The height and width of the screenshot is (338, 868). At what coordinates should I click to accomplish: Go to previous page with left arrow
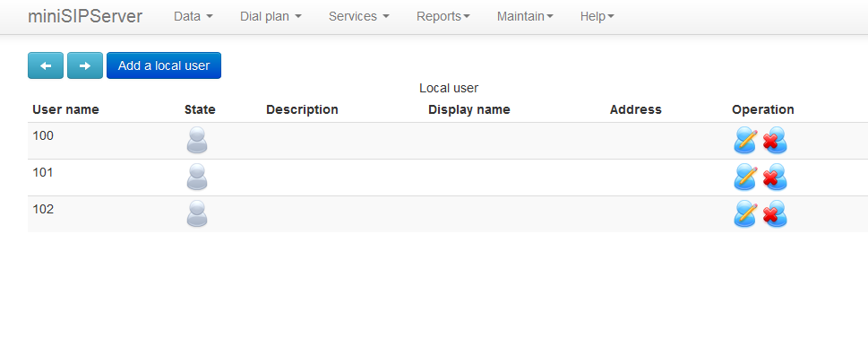pyautogui.click(x=46, y=65)
